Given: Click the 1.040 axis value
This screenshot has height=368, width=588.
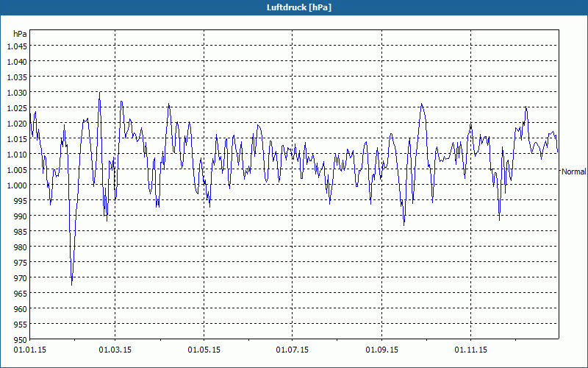Looking at the screenshot, I should [x=17, y=62].
